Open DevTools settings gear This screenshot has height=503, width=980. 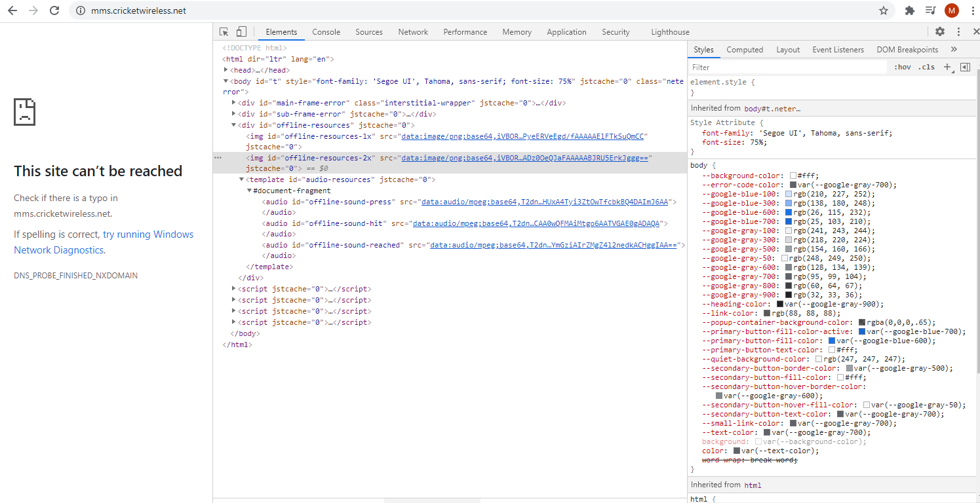tap(940, 31)
